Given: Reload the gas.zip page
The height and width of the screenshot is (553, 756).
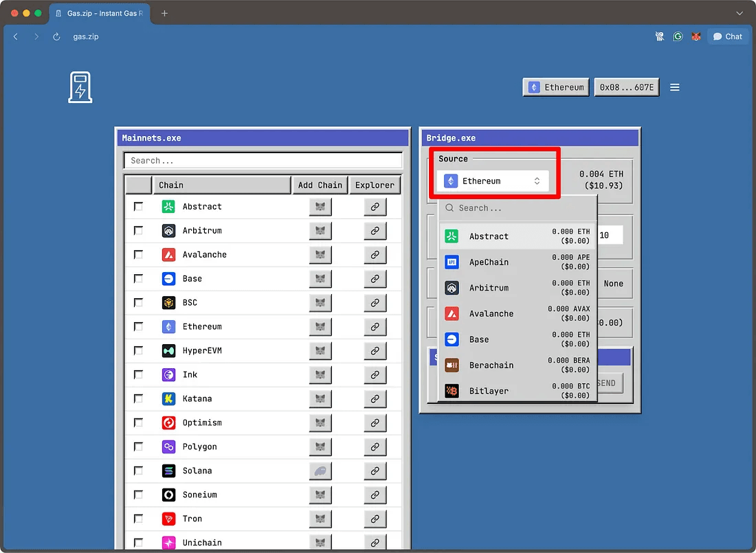Looking at the screenshot, I should point(56,36).
